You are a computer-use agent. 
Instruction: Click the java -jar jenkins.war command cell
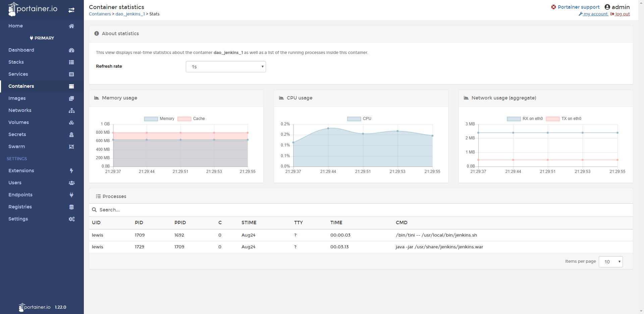439,247
